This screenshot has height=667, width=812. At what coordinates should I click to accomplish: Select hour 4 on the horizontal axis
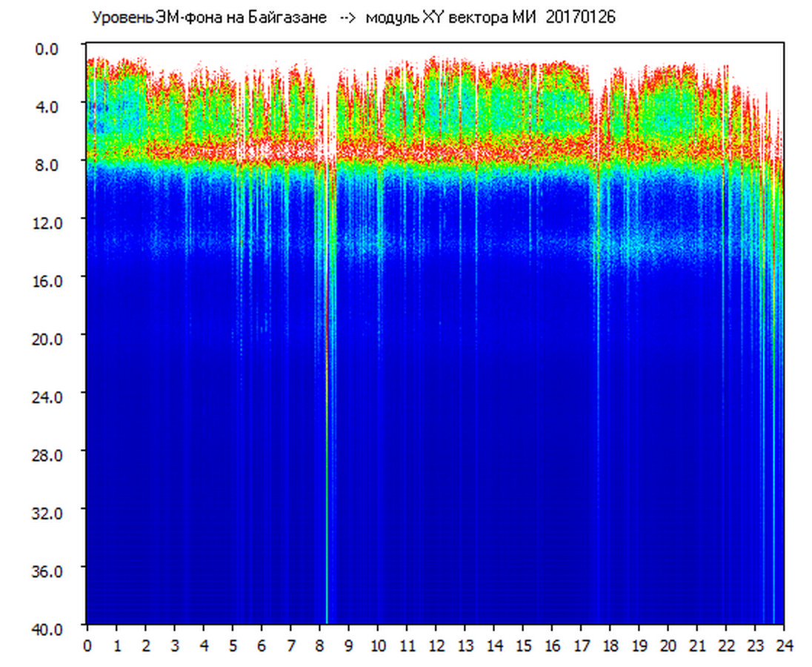click(x=204, y=645)
